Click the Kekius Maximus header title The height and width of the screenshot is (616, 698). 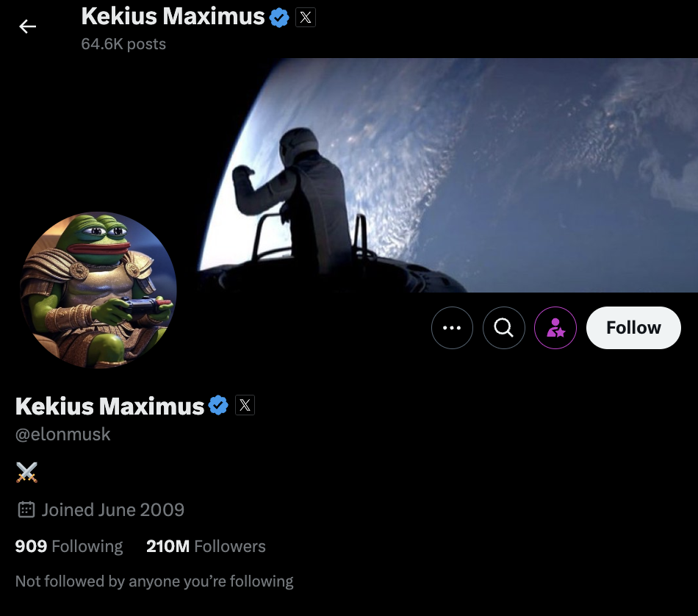click(173, 17)
